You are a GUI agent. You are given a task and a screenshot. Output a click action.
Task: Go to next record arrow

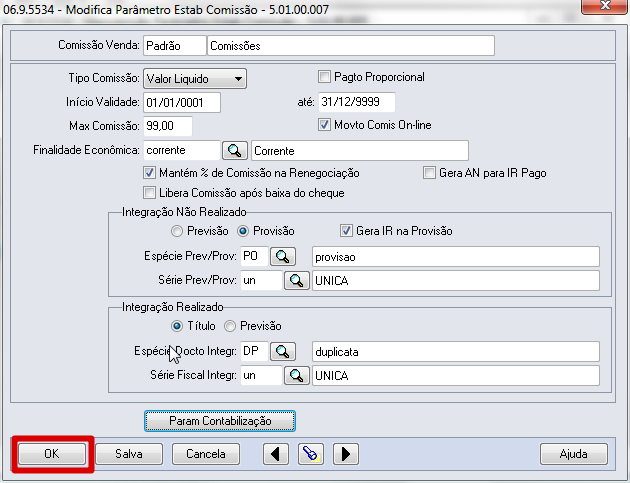(346, 454)
